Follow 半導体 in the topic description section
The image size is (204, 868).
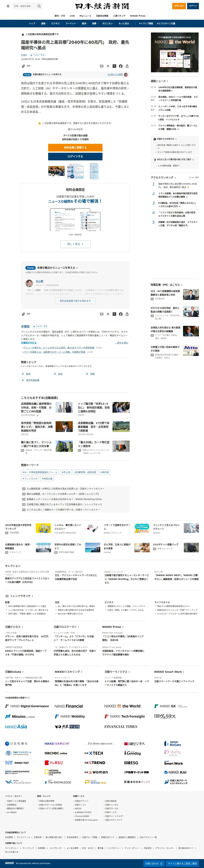point(40,326)
